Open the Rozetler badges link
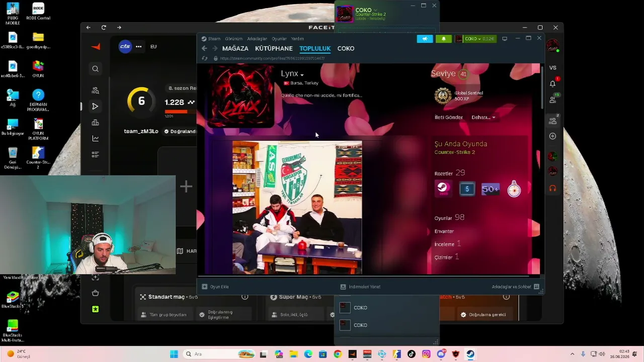644x362 pixels. click(450, 173)
